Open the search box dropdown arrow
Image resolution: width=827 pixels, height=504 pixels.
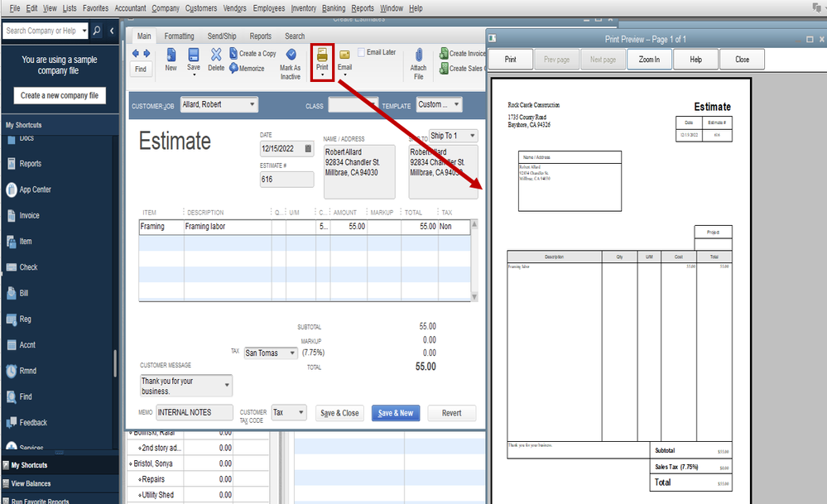click(84, 31)
